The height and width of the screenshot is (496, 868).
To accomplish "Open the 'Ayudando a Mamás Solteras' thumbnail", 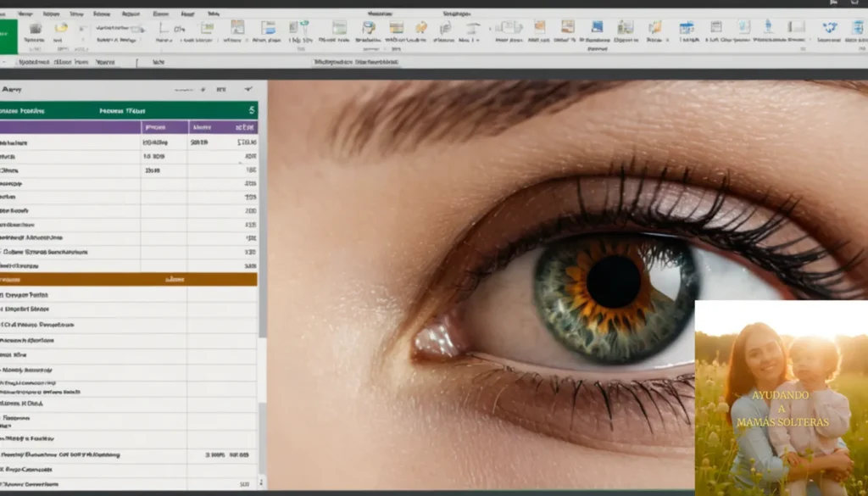I will (781, 397).
